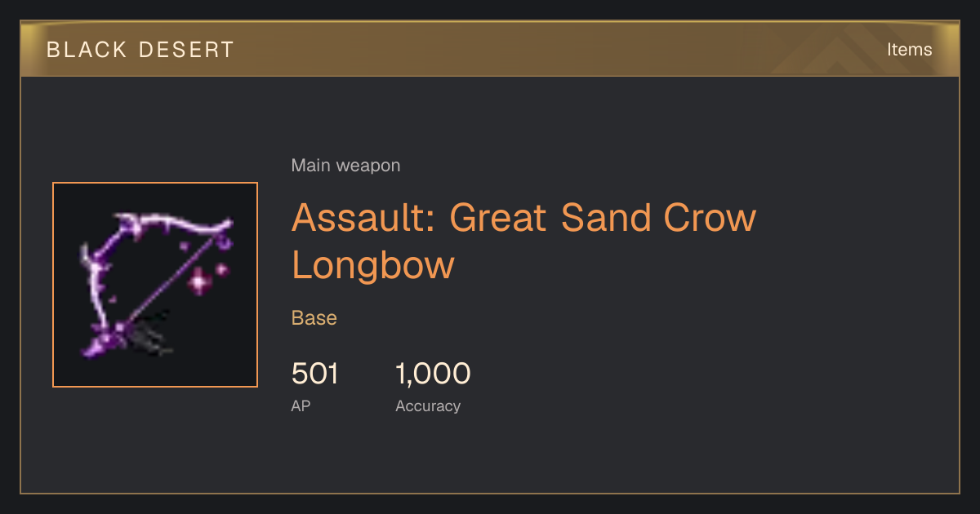Select the pink sparkle on the bow icon
980x514 pixels.
pyautogui.click(x=199, y=282)
